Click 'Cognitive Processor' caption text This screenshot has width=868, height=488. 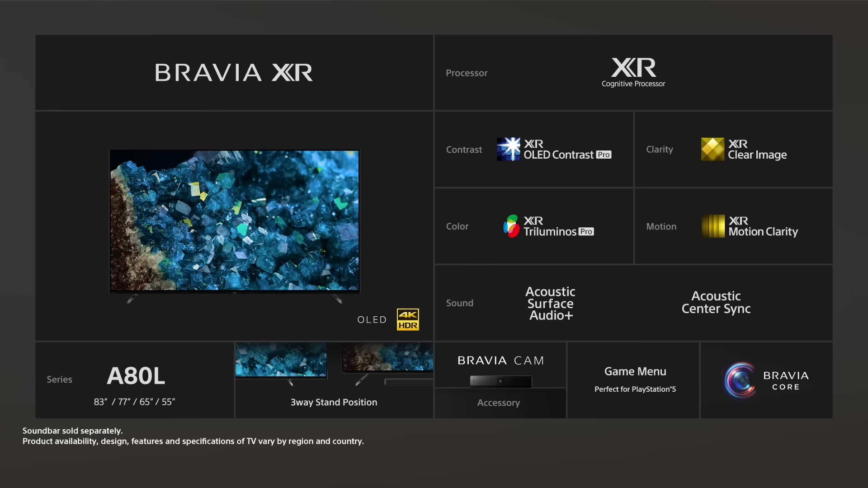tap(633, 84)
